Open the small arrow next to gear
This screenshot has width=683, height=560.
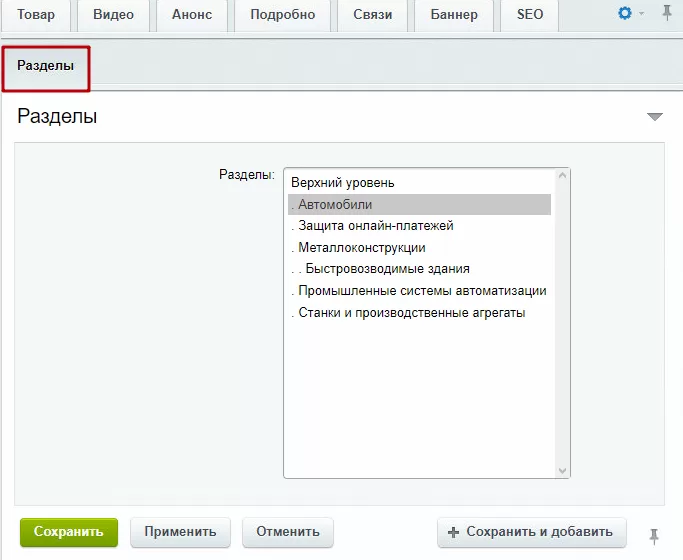tap(641, 13)
